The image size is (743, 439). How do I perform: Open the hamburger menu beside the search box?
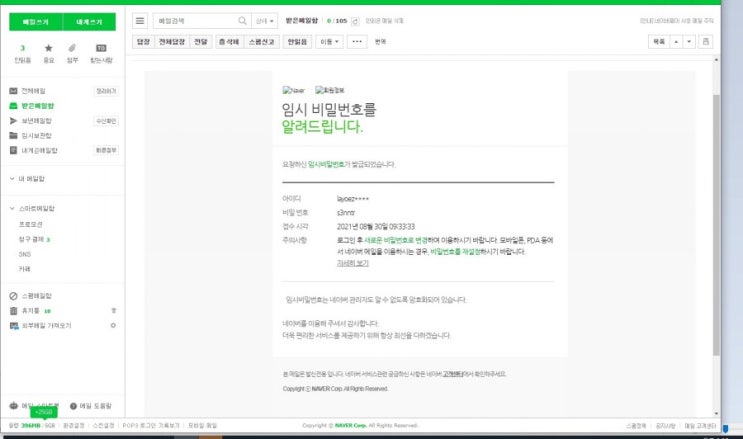(140, 21)
